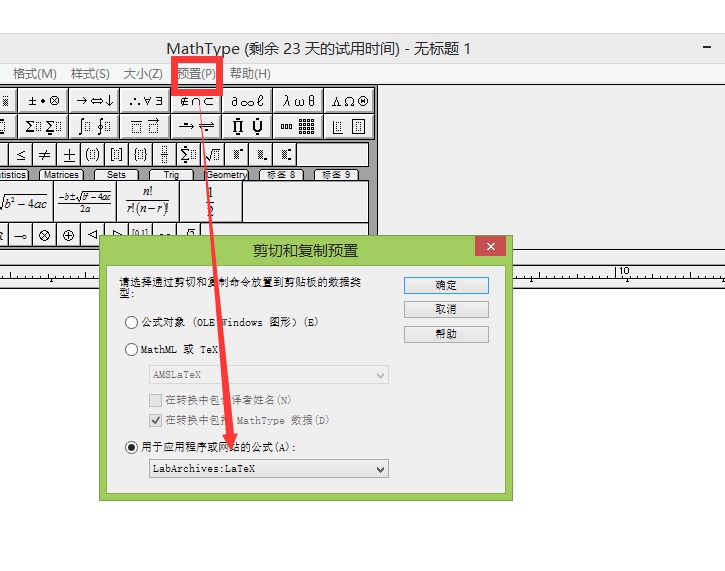Viewport: 725px width, 571px height.
Task: Insert the curly braces template
Action: [141, 154]
